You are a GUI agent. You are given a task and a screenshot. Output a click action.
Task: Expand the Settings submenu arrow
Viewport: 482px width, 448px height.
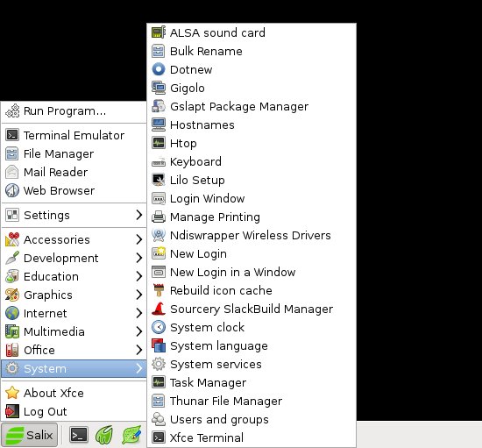coord(139,215)
